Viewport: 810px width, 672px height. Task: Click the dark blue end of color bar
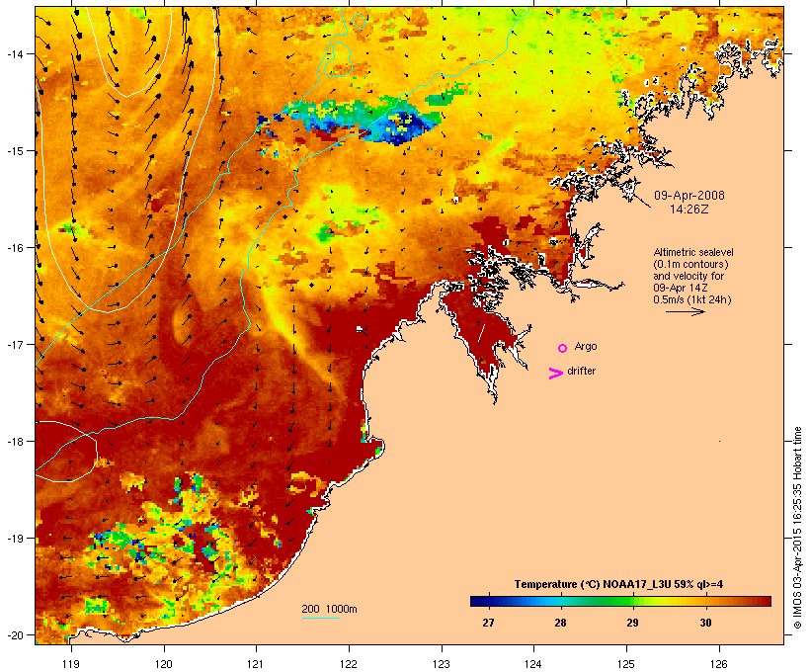coord(476,601)
